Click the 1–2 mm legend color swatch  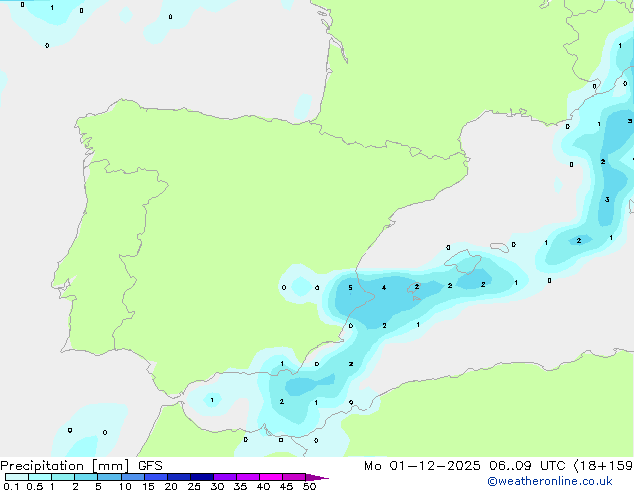point(63,477)
